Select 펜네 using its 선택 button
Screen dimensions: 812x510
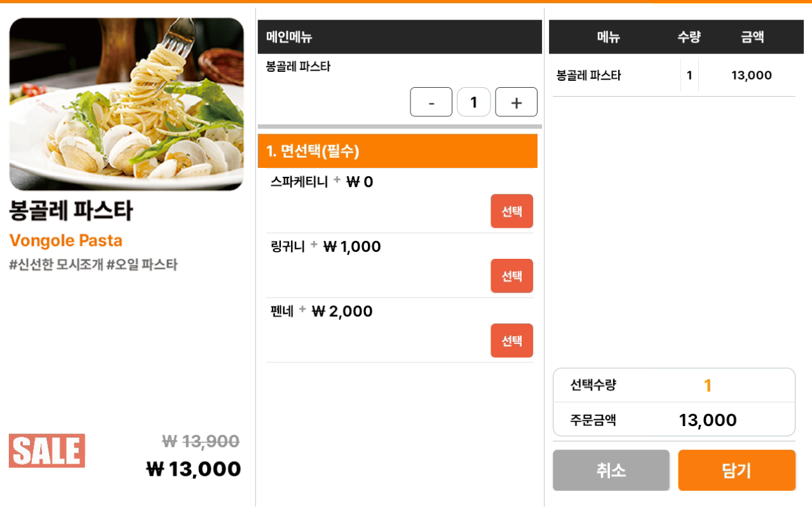pos(511,341)
